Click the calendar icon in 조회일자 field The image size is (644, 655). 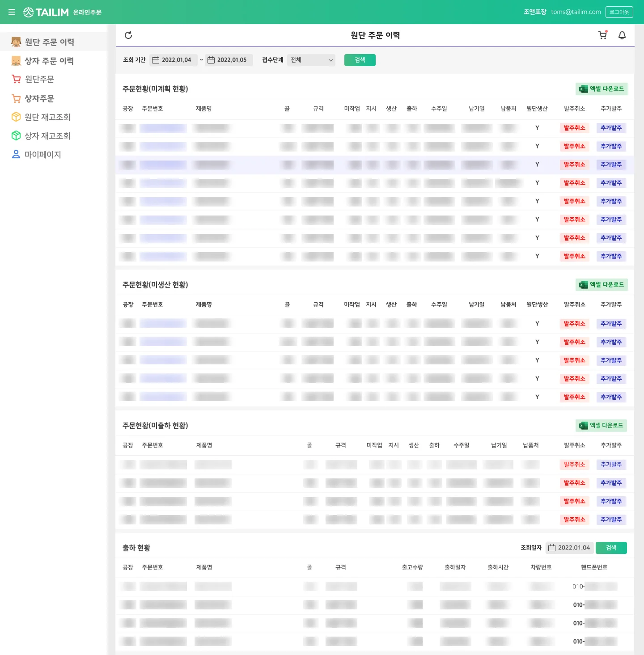click(552, 548)
